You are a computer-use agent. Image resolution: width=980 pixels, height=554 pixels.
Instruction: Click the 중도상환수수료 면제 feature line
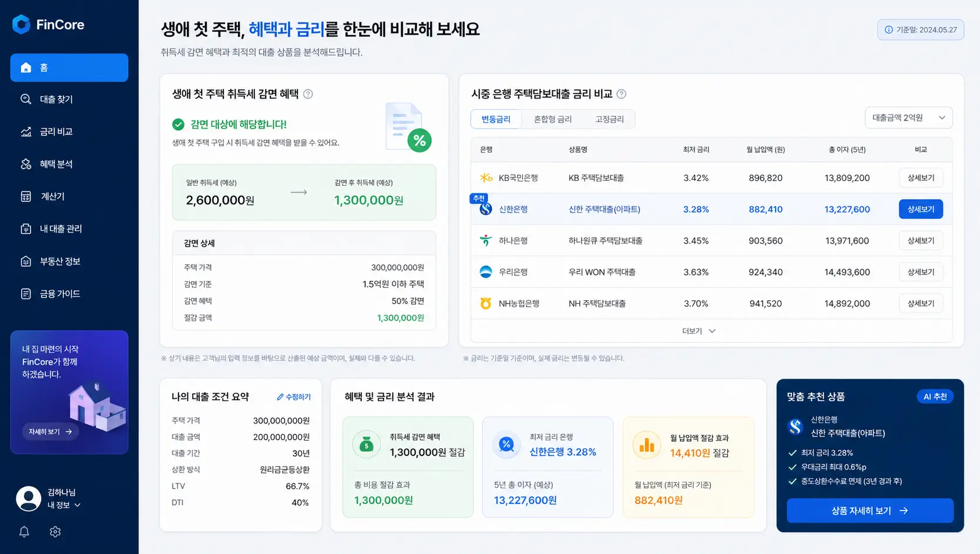pyautogui.click(x=851, y=481)
